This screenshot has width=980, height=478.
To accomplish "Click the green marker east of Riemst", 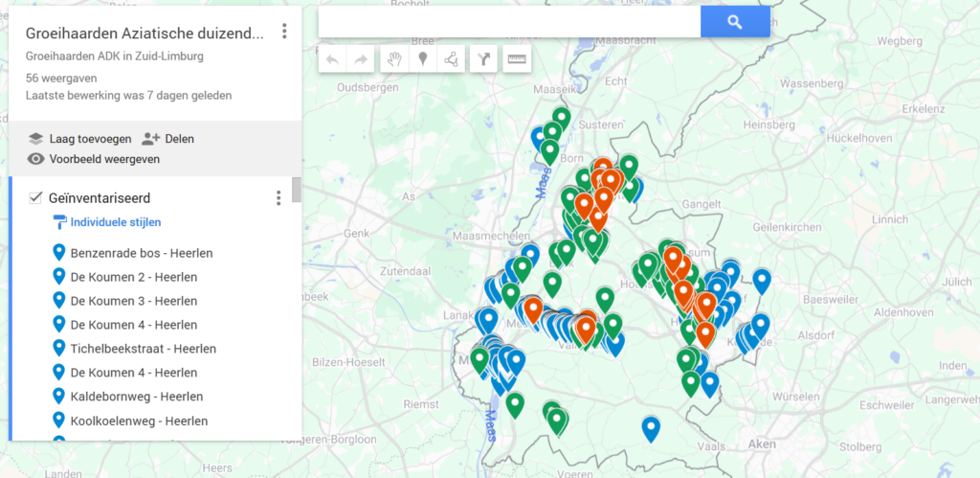I will pos(514,405).
